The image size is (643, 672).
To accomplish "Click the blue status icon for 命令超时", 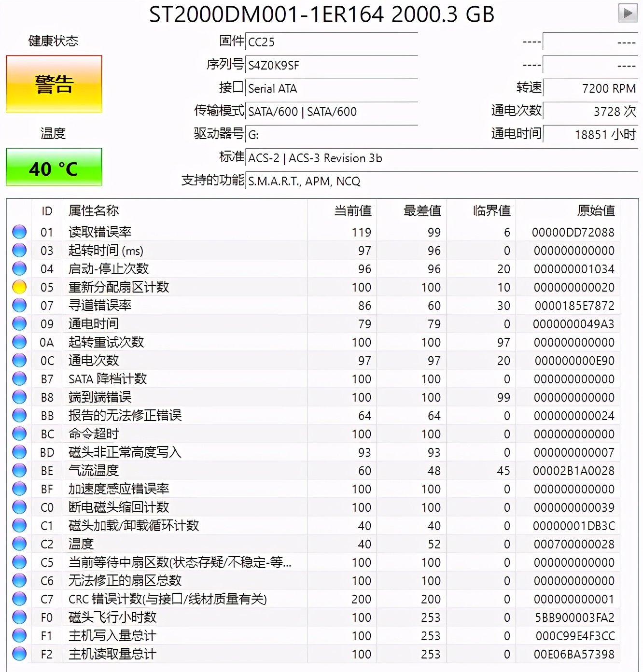I will tap(19, 434).
